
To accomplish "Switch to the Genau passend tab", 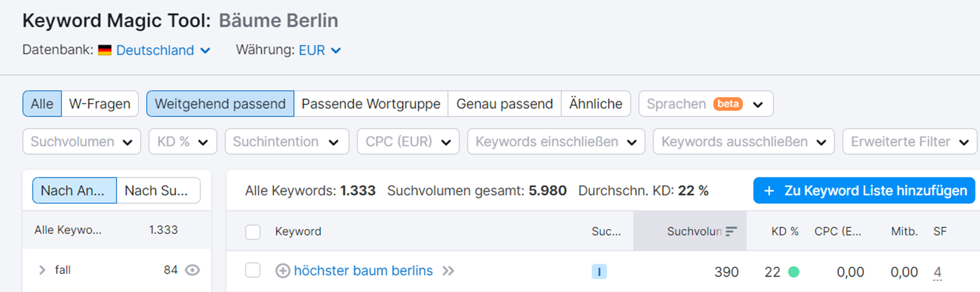I will (x=504, y=103).
